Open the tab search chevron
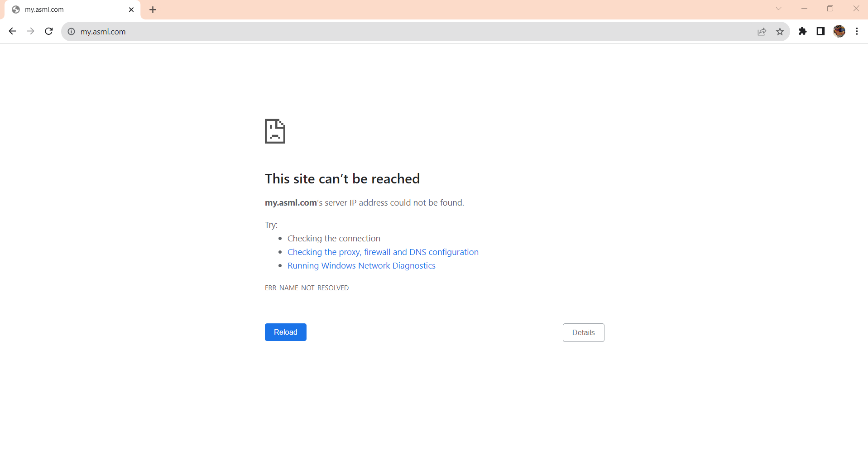This screenshot has height=466, width=868. [779, 9]
